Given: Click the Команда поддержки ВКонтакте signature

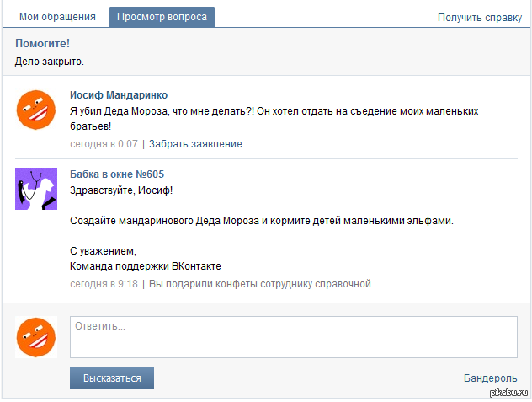Looking at the screenshot, I should pos(146,265).
